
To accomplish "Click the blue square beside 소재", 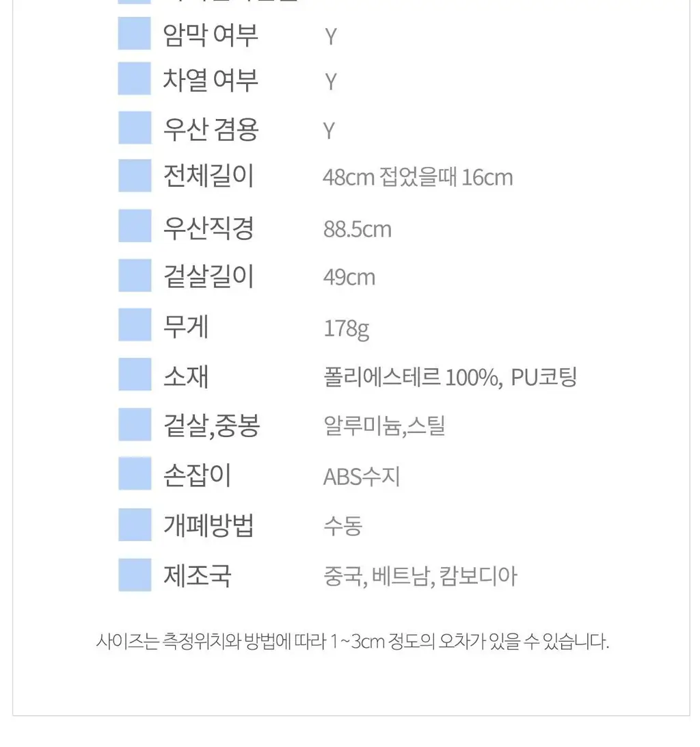I will [135, 374].
